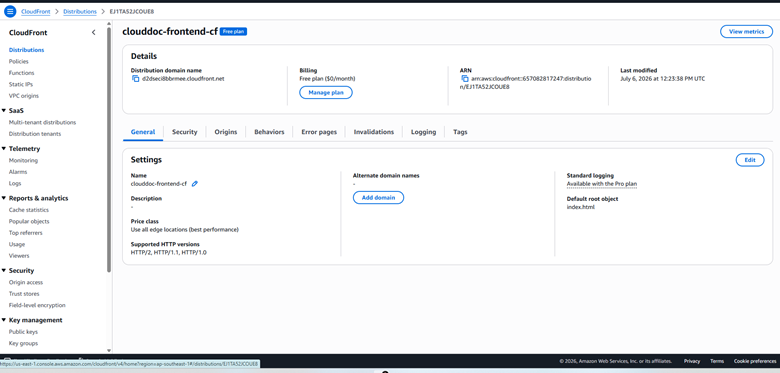
Task: Copy the distribution domain name
Action: click(x=135, y=79)
